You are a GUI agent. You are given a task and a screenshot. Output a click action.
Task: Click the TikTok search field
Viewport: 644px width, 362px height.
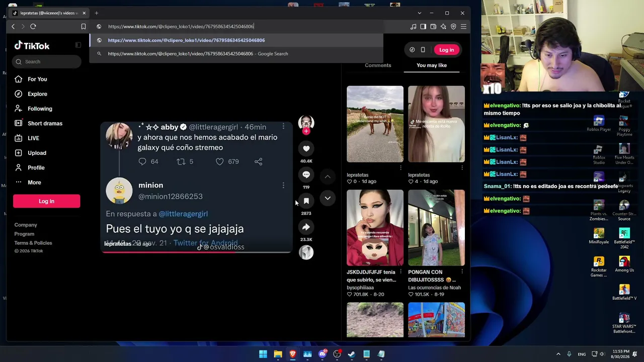(x=46, y=61)
